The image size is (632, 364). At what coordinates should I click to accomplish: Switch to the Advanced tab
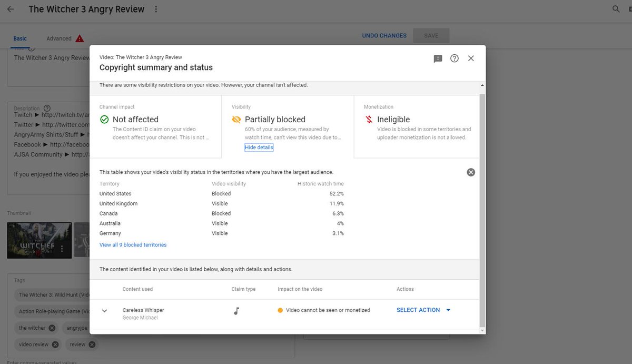click(59, 38)
